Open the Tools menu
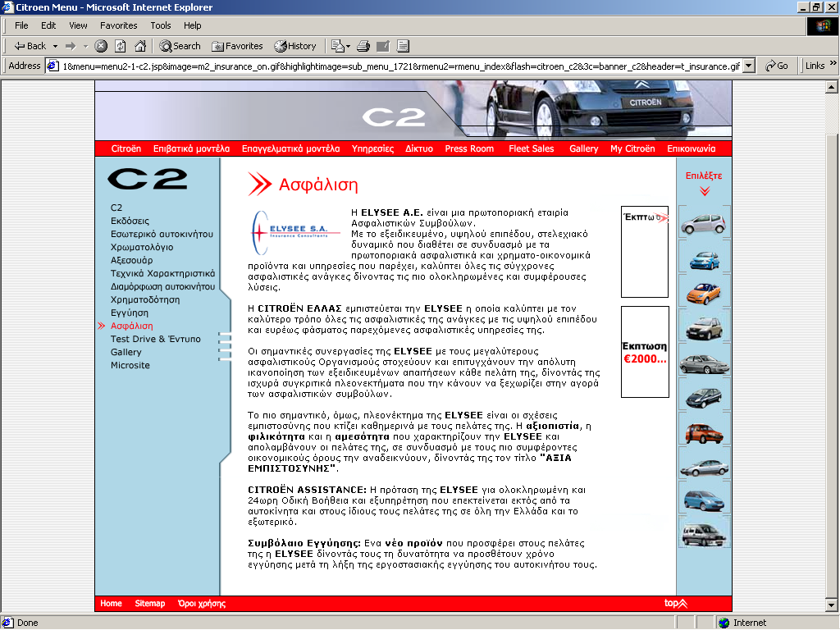The width and height of the screenshot is (840, 630). point(160,25)
